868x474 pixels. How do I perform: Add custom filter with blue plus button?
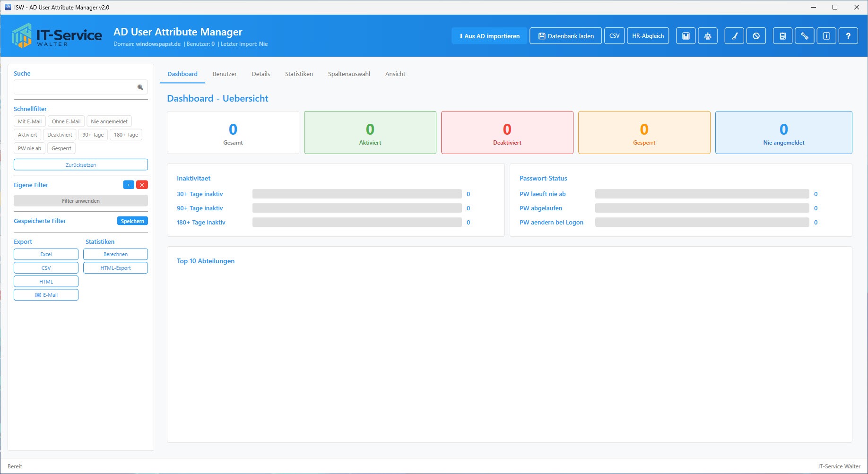pyautogui.click(x=128, y=185)
